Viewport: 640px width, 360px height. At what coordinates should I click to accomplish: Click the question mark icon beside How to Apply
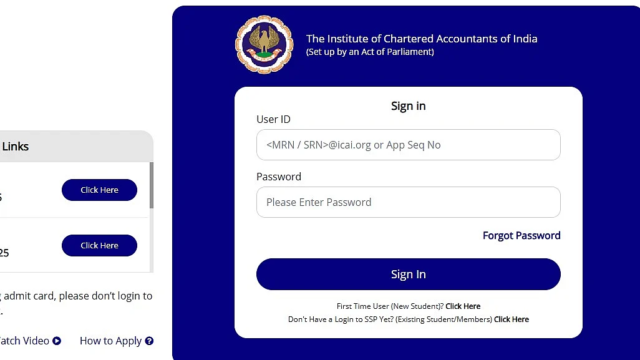[149, 341]
